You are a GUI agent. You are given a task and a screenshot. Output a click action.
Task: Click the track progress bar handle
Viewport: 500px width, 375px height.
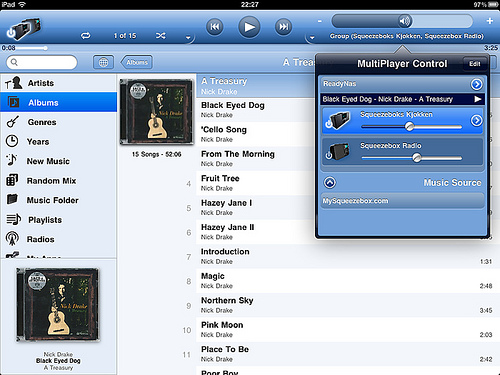(x=45, y=48)
